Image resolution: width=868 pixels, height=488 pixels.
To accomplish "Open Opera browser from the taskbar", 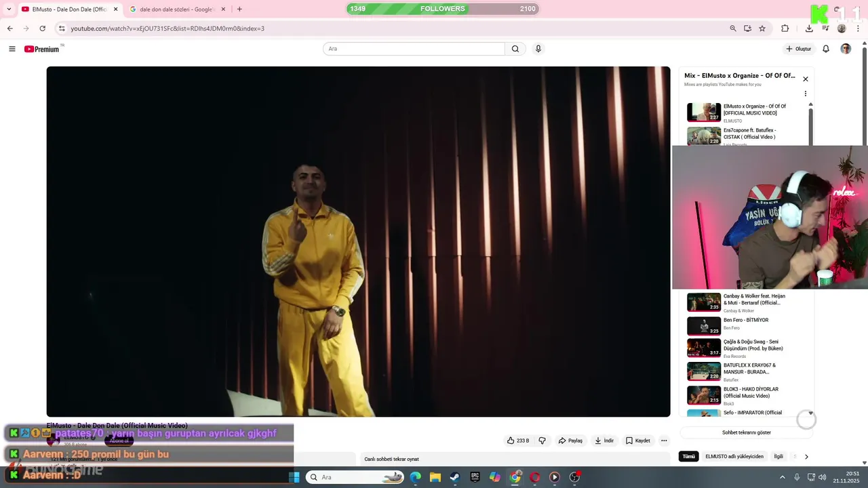I will [535, 477].
